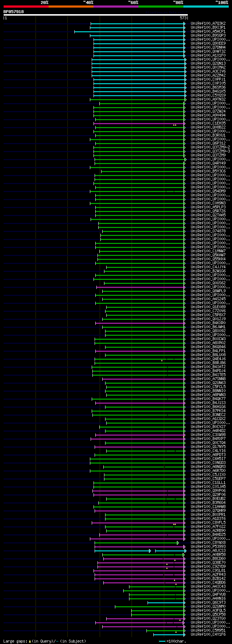Select the UniRef100_C5M951 label
Viewport: 232px width, 644px height.
(x=208, y=631)
